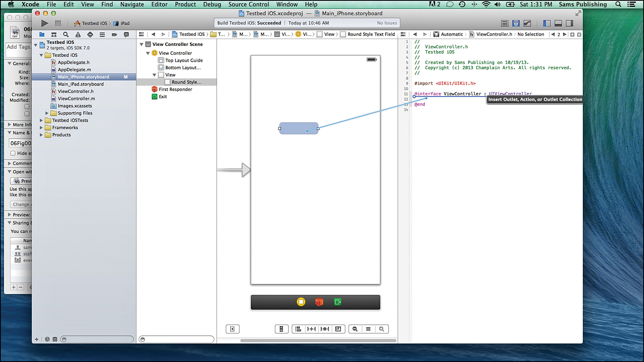Image resolution: width=644 pixels, height=362 pixels.
Task: Select the Version editor button
Action: [527, 23]
